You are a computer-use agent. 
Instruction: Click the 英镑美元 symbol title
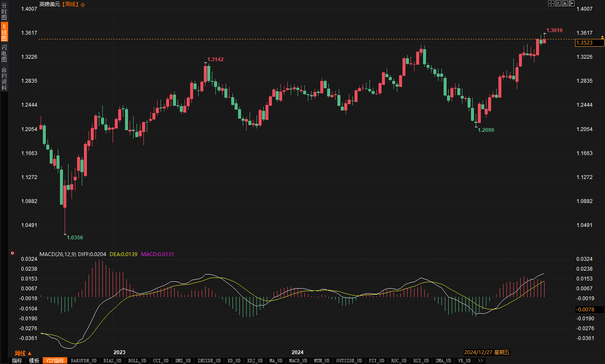pos(50,4)
